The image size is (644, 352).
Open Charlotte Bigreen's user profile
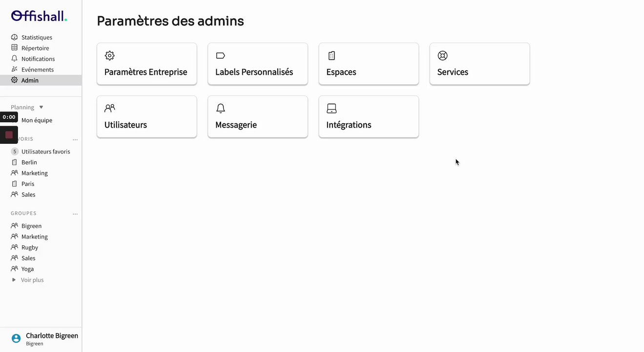(x=51, y=336)
